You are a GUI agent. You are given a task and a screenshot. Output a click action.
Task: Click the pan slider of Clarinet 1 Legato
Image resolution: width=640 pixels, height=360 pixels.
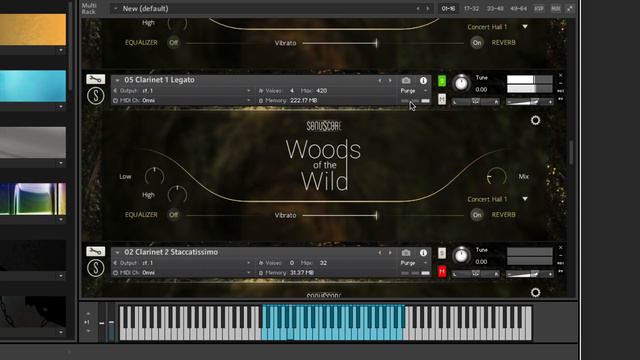click(476, 102)
